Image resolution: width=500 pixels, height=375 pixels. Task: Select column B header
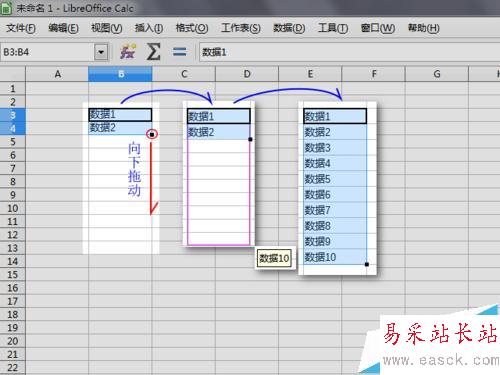(x=120, y=74)
